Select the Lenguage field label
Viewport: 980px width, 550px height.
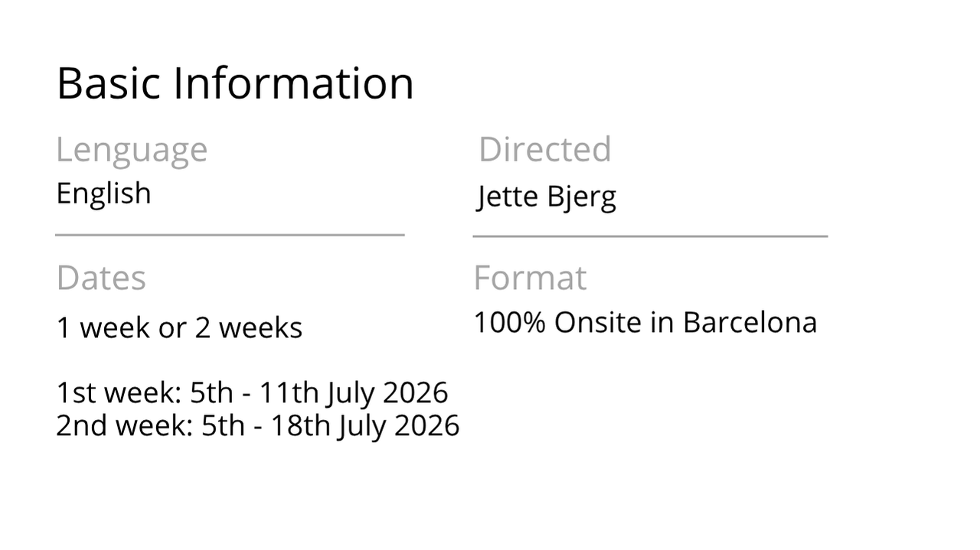tap(132, 149)
